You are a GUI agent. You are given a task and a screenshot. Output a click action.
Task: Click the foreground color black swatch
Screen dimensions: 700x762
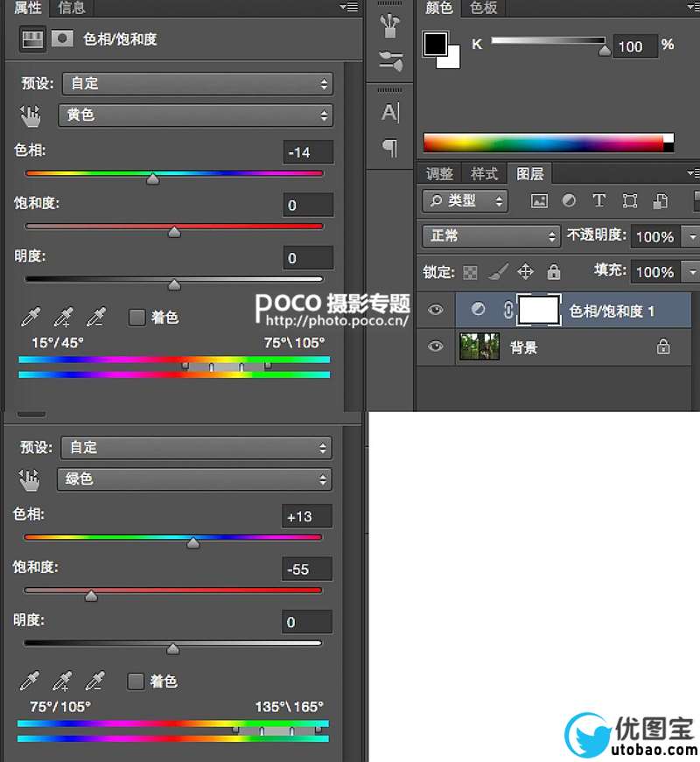point(435,45)
